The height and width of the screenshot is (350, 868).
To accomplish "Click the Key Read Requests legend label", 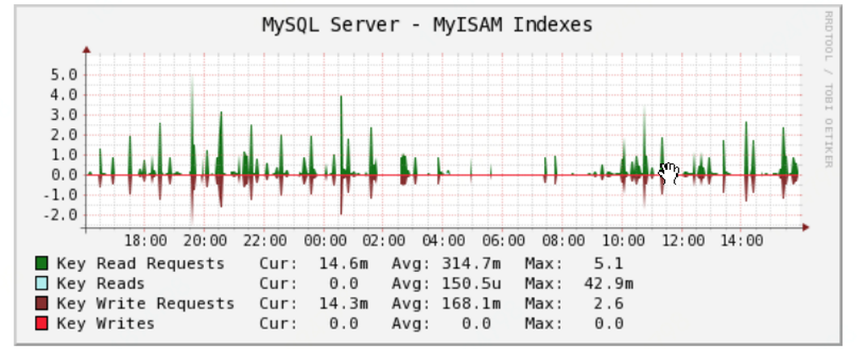I will click(141, 263).
